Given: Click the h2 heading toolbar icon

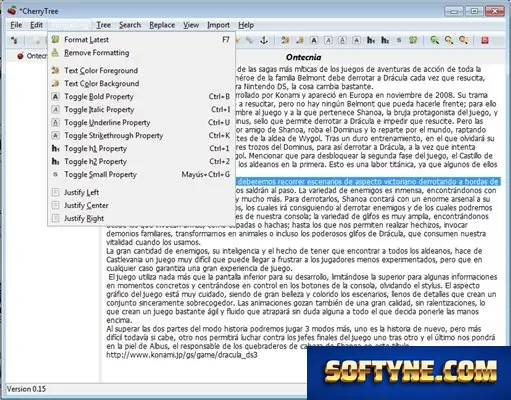Looking at the screenshot, I should [385, 40].
